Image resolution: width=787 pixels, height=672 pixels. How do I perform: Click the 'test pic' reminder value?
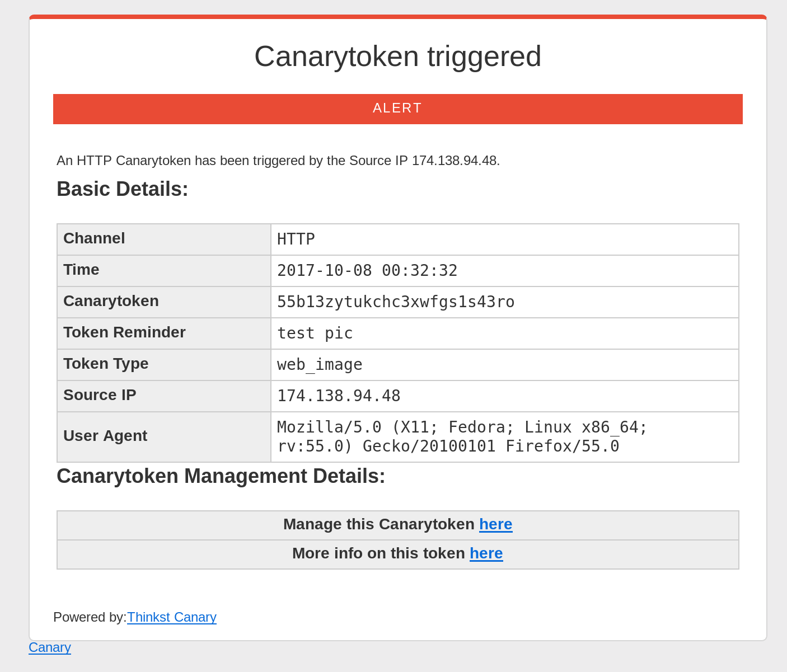(315, 333)
